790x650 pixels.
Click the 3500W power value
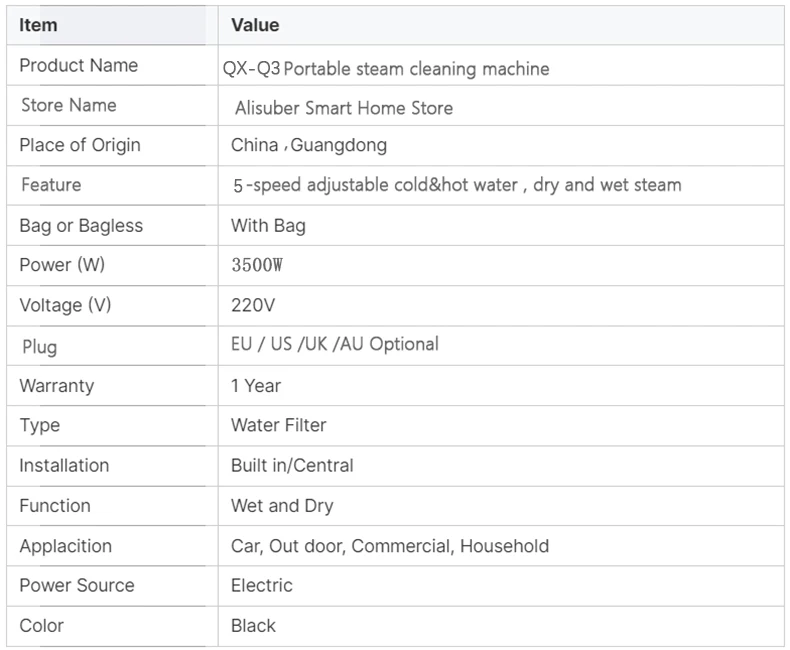257,265
